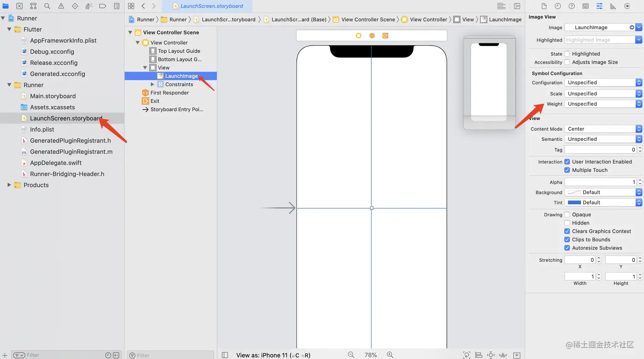
Task: Show the History inspector
Action: (558, 6)
